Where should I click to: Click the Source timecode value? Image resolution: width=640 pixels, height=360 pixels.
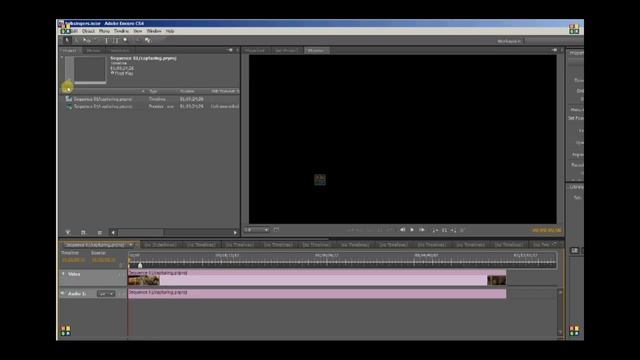103,260
